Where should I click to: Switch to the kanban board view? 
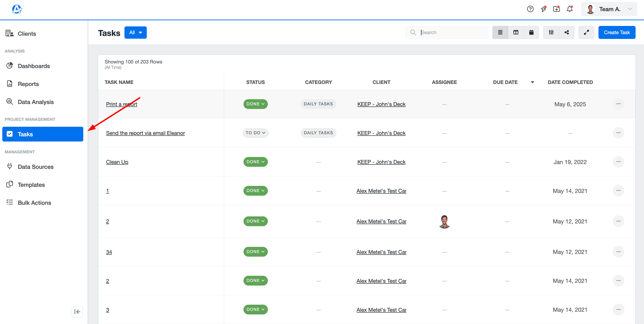tap(516, 32)
